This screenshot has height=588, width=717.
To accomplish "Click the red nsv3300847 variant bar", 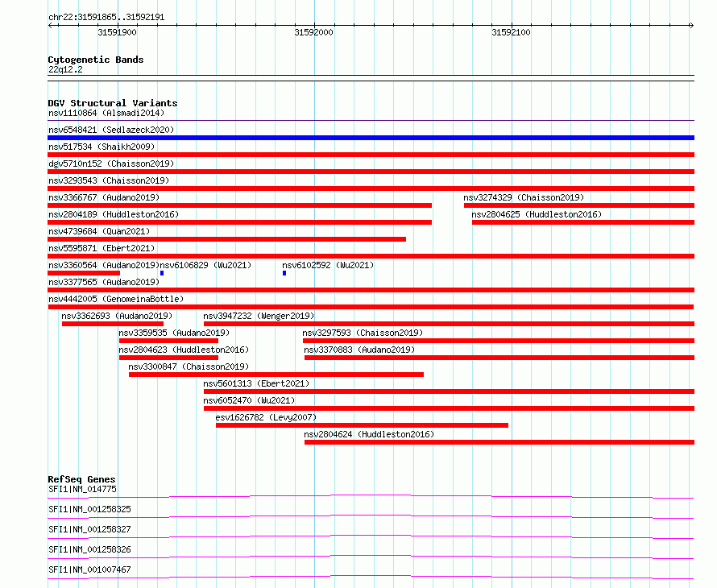I will (276, 375).
